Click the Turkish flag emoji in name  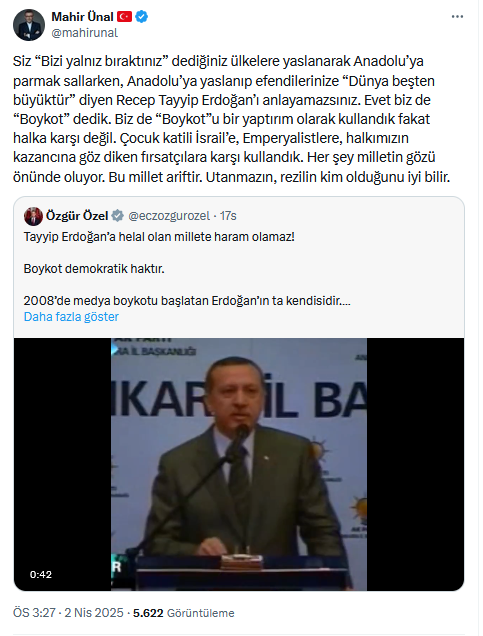click(125, 17)
